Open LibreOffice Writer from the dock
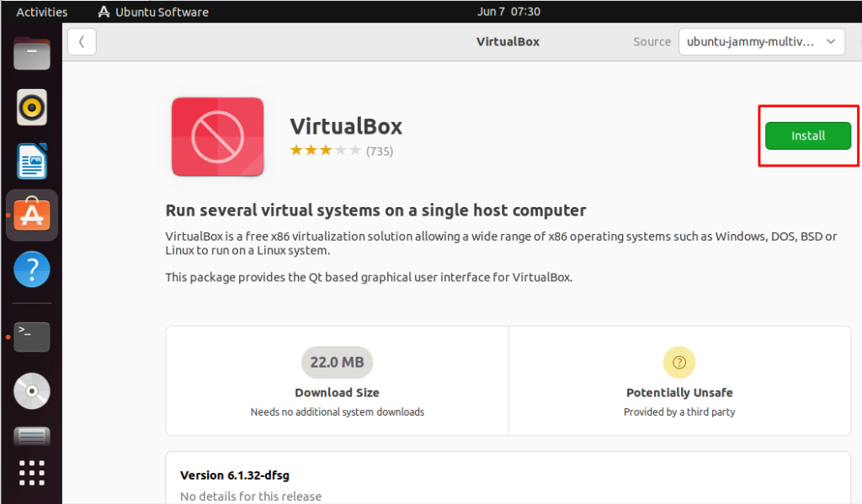 pos(32,161)
